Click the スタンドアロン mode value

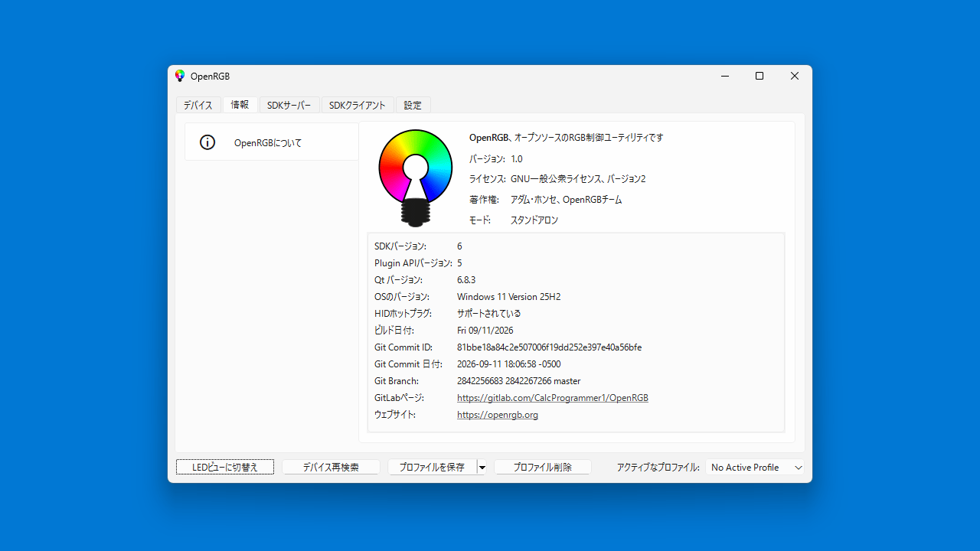coord(534,220)
